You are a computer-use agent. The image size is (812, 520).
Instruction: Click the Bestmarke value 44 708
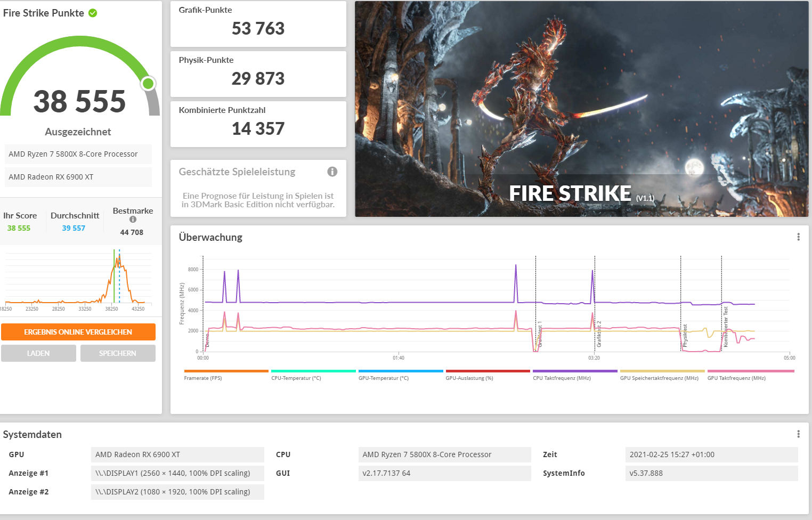pos(132,232)
